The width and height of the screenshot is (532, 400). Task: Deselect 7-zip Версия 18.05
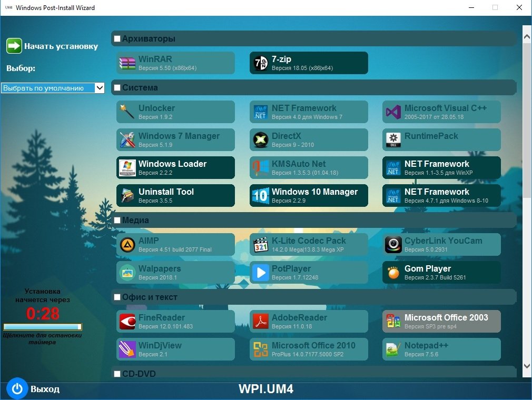click(309, 63)
